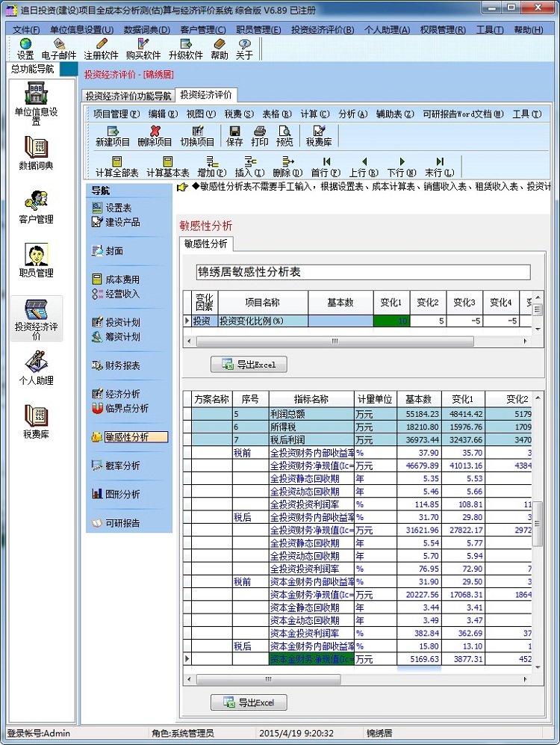
Task: Click the 购买软件 icon
Action: pos(143,49)
